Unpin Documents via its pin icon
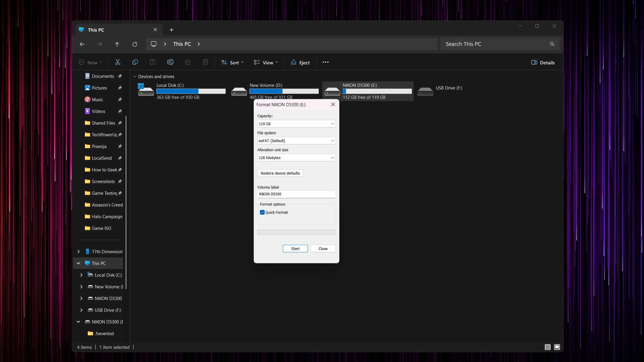 click(x=120, y=76)
